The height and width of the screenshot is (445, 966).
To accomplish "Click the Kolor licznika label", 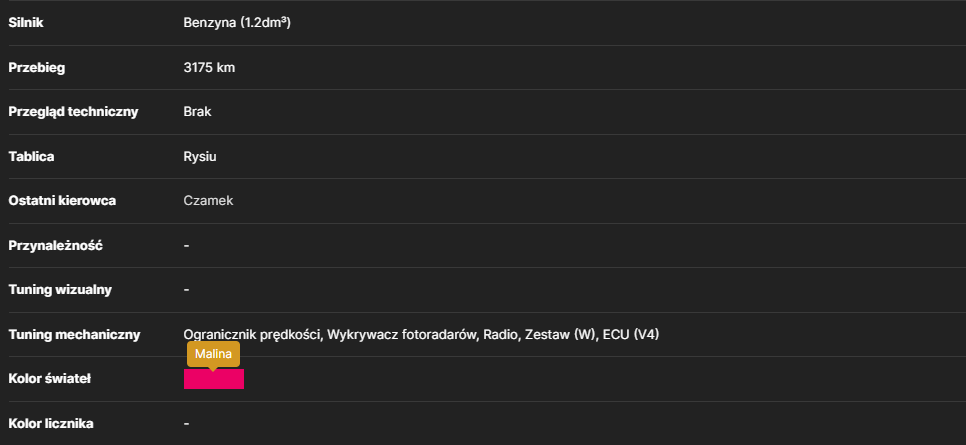I will point(51,423).
